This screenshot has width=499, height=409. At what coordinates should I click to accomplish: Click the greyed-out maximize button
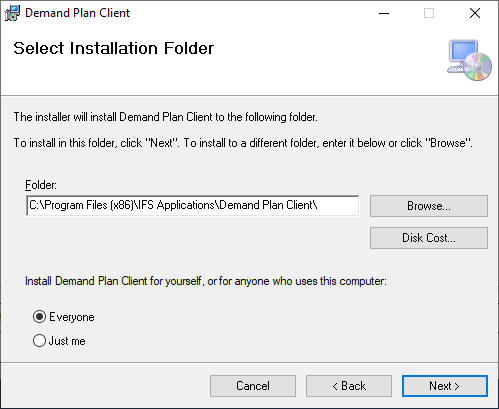click(x=429, y=13)
